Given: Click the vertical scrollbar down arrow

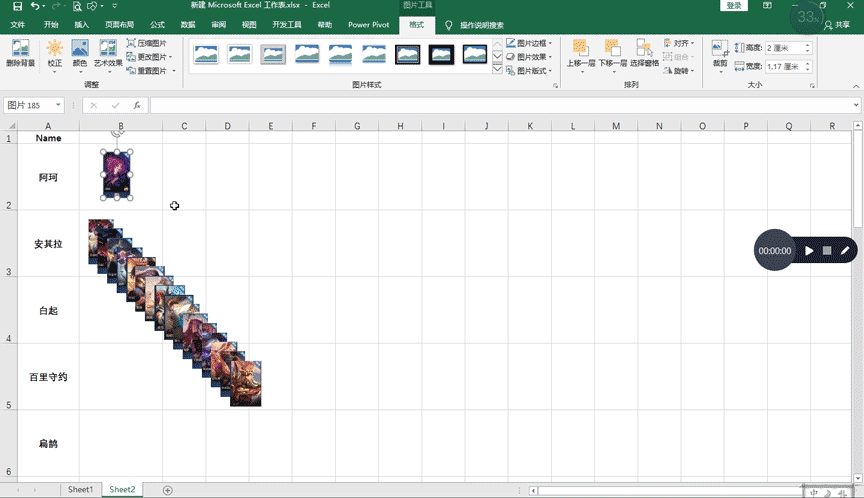Looking at the screenshot, I should pos(857,478).
